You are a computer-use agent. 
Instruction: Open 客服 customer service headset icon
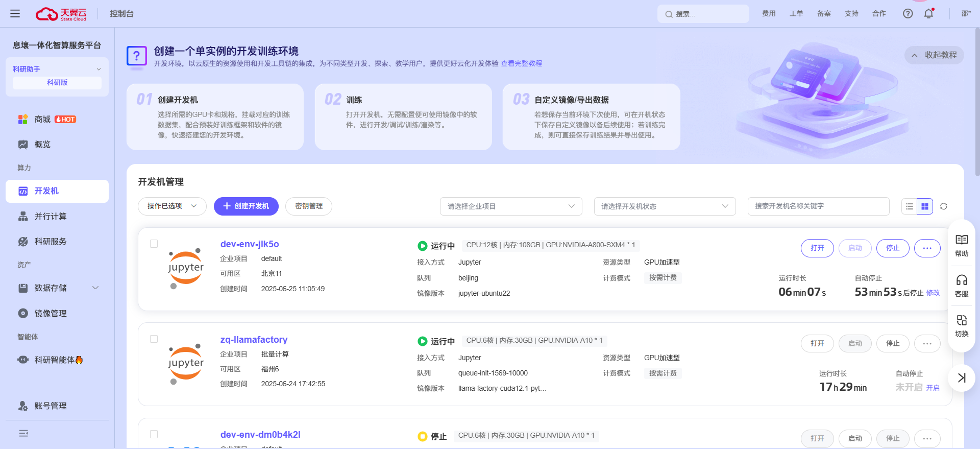click(962, 286)
